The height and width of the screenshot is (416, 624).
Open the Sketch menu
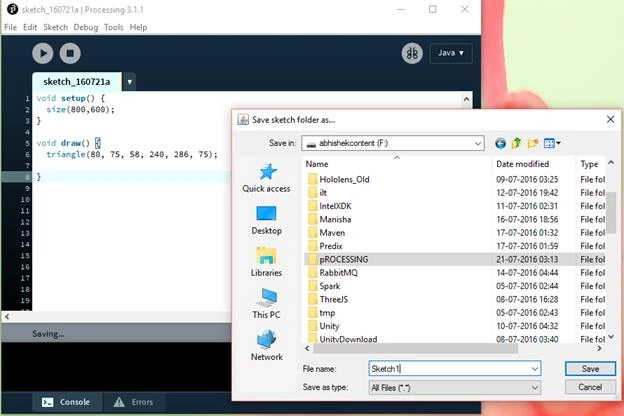[55, 27]
